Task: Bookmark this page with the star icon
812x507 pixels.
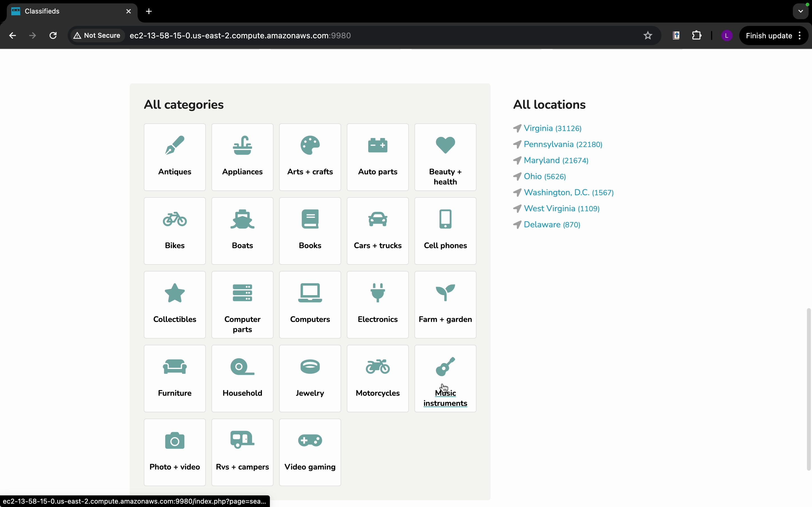Action: (x=648, y=35)
